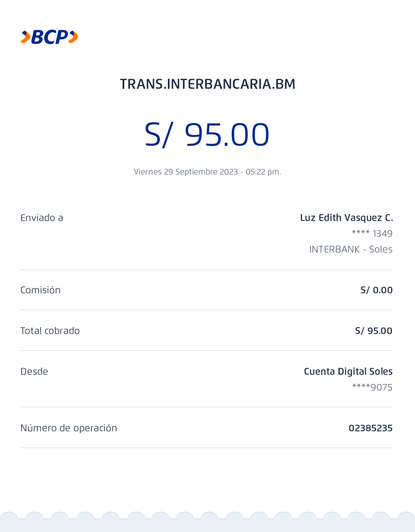Click the Enviado a label
The height and width of the screenshot is (532, 415).
point(41,218)
